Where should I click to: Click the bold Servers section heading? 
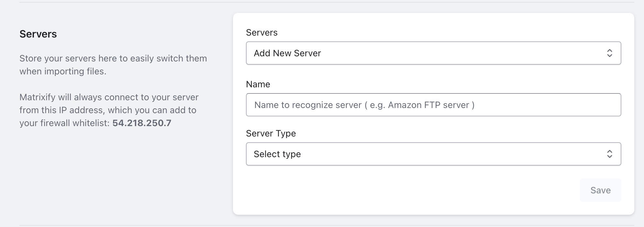[38, 34]
